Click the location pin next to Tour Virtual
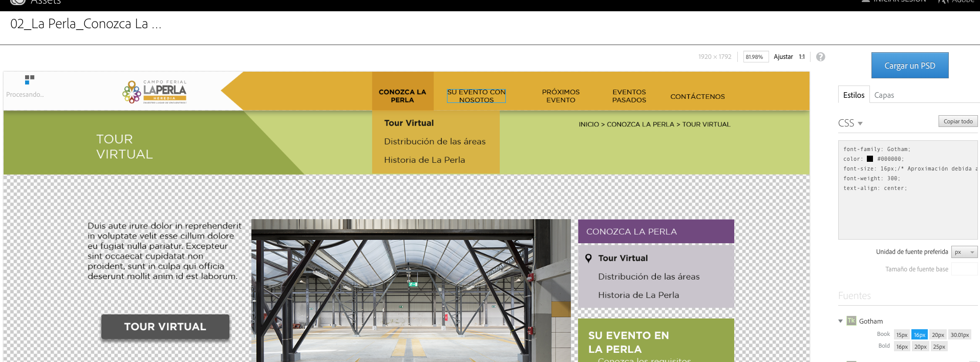 coord(589,259)
